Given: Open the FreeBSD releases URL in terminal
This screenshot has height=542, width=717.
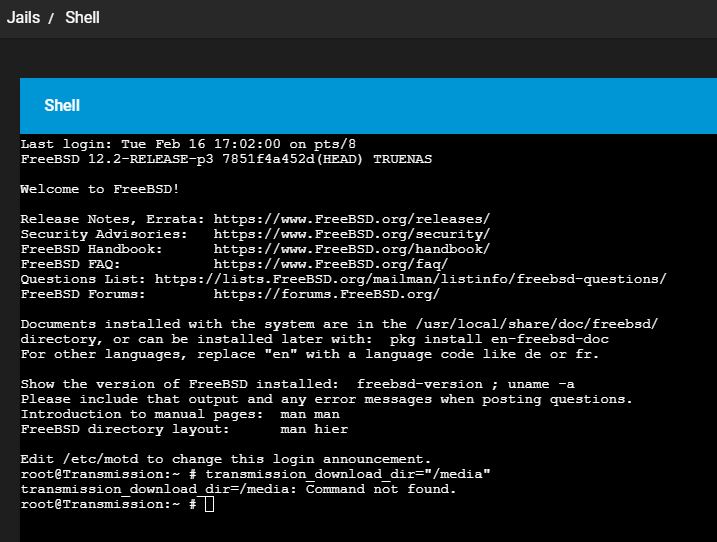Looking at the screenshot, I should pos(352,219).
